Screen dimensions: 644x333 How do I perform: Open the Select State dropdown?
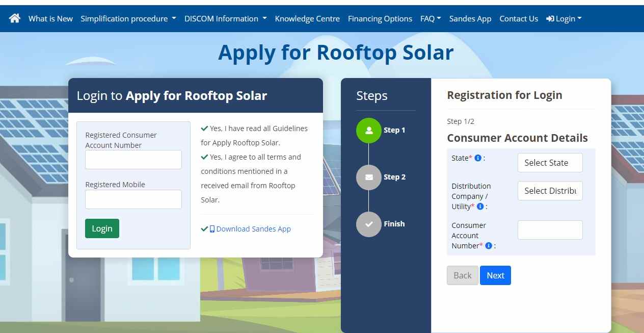(550, 163)
